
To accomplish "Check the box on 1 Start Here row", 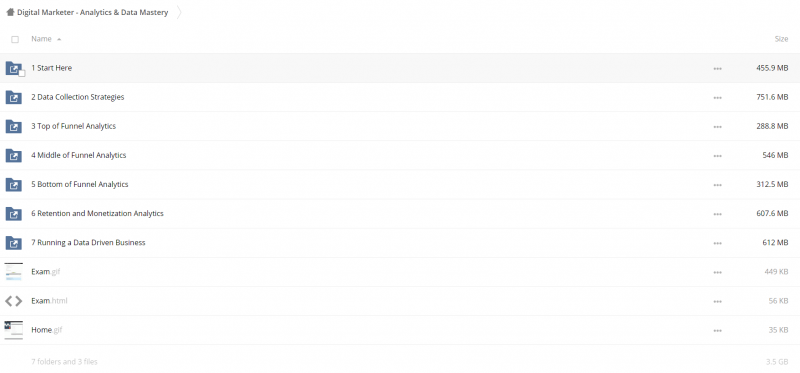I will pos(21,73).
